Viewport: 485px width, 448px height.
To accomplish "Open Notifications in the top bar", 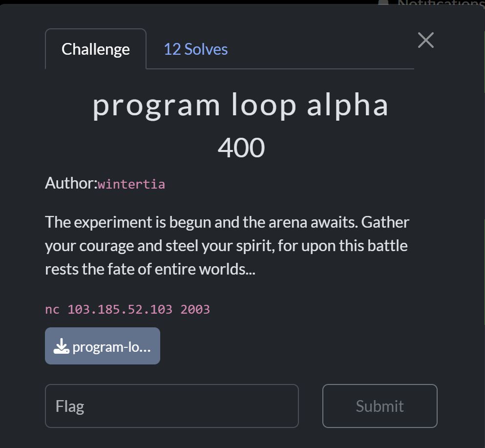I will tap(440, 3).
